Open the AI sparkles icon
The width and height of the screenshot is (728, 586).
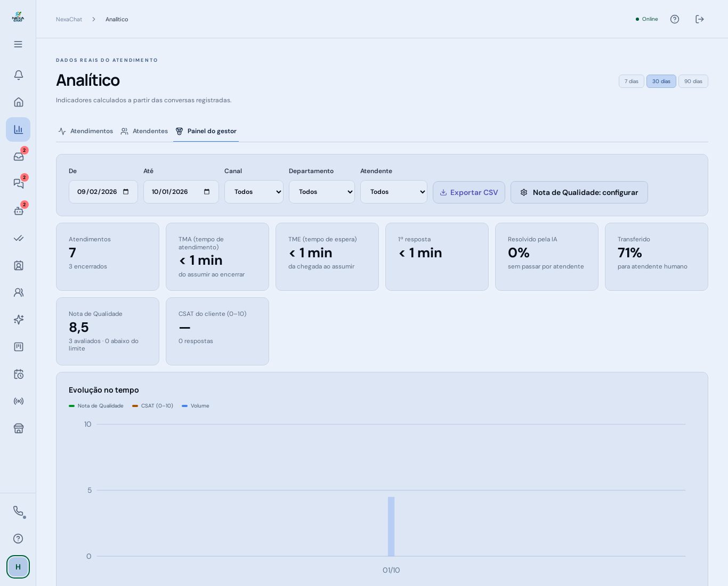pos(18,320)
